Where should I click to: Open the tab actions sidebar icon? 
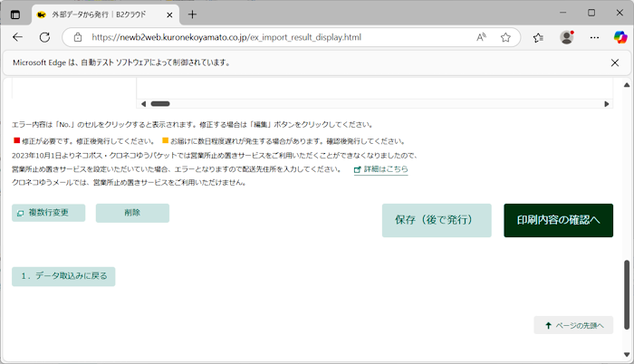[x=15, y=15]
